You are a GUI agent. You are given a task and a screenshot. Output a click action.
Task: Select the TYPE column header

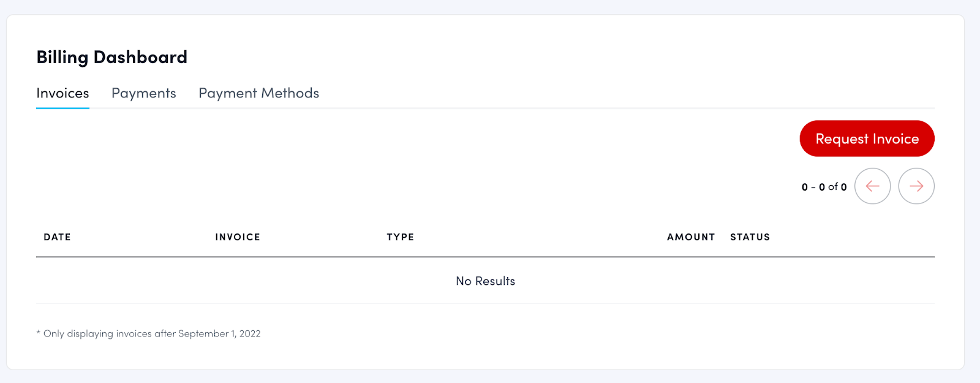tap(400, 237)
